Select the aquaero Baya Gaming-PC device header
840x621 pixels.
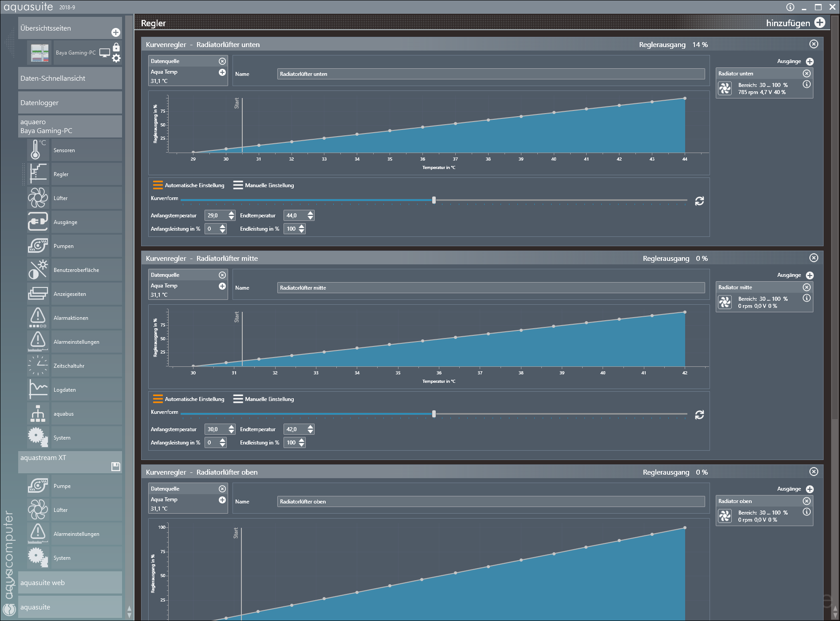(x=70, y=126)
